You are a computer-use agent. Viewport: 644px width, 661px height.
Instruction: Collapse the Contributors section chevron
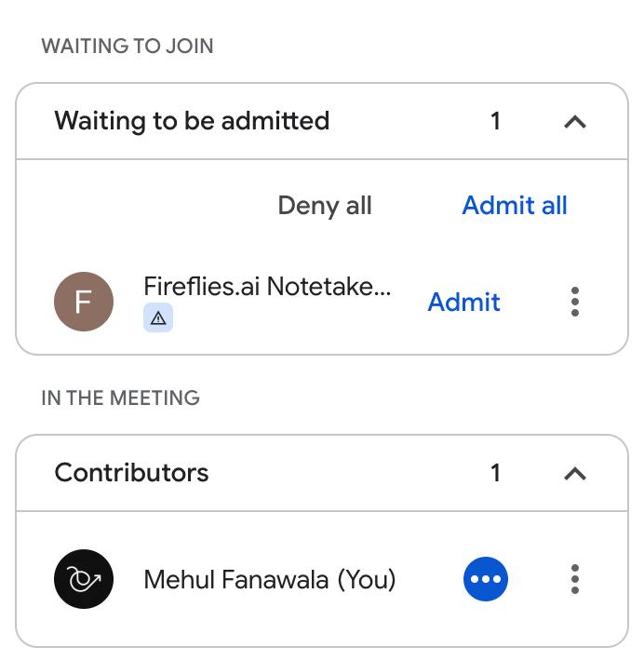pos(575,474)
